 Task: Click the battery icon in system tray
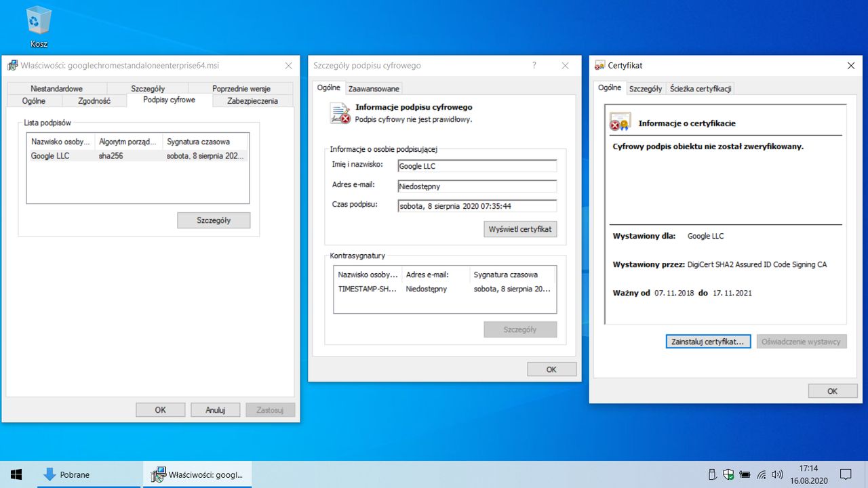[x=745, y=474]
